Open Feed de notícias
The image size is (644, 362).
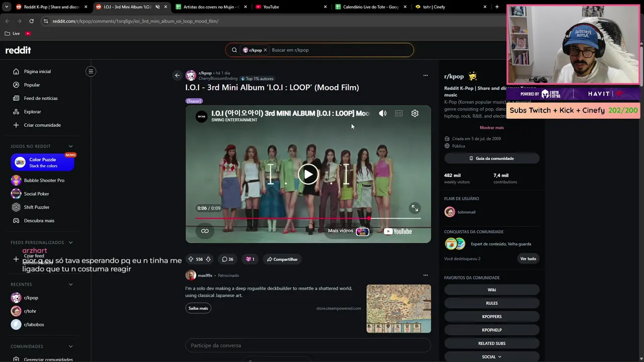(41, 99)
